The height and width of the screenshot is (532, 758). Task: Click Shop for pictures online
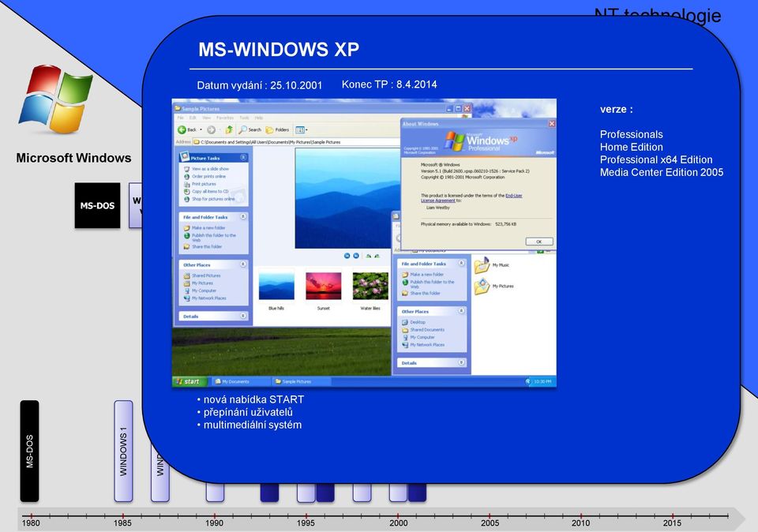[x=213, y=199]
